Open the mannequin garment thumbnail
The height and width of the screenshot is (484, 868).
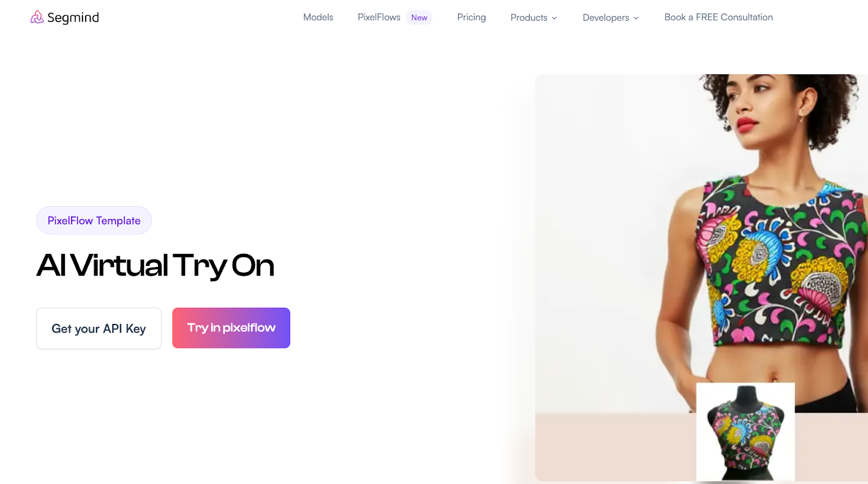[745, 432]
